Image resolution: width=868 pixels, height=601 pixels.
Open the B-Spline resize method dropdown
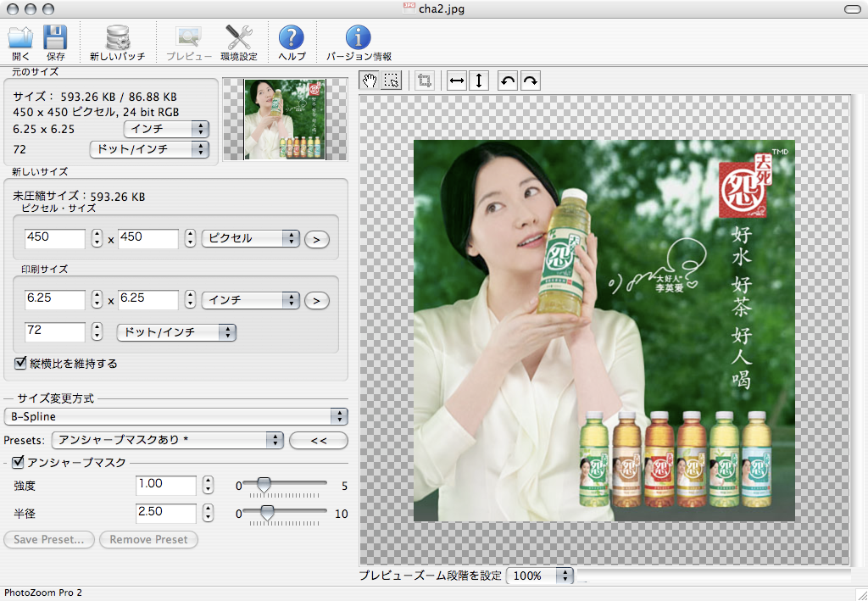click(175, 416)
